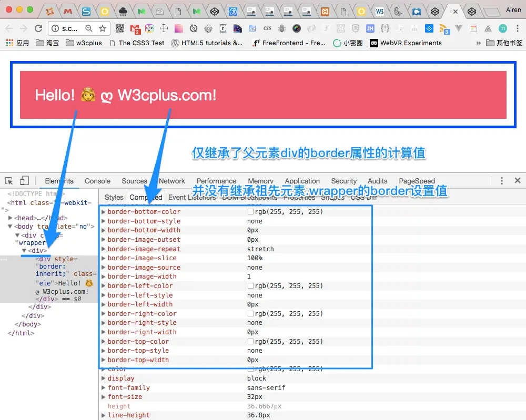The image size is (526, 420).
Task: Open Chrome three-dot menu
Action: coord(517,28)
